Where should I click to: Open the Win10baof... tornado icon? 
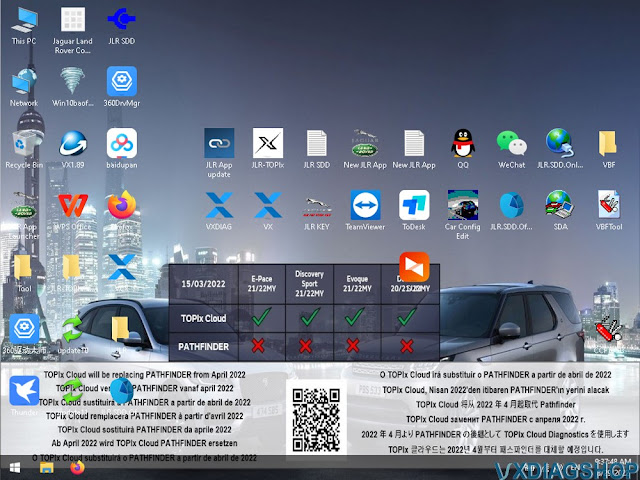pos(73,88)
